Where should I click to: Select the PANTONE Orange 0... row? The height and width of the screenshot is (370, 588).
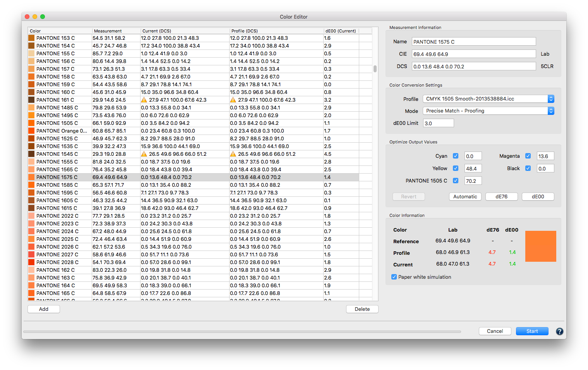194,131
